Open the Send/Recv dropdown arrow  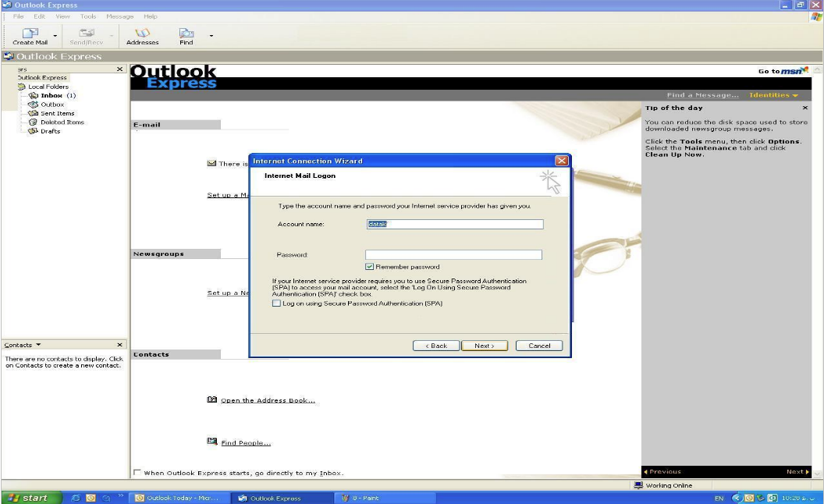(x=112, y=36)
